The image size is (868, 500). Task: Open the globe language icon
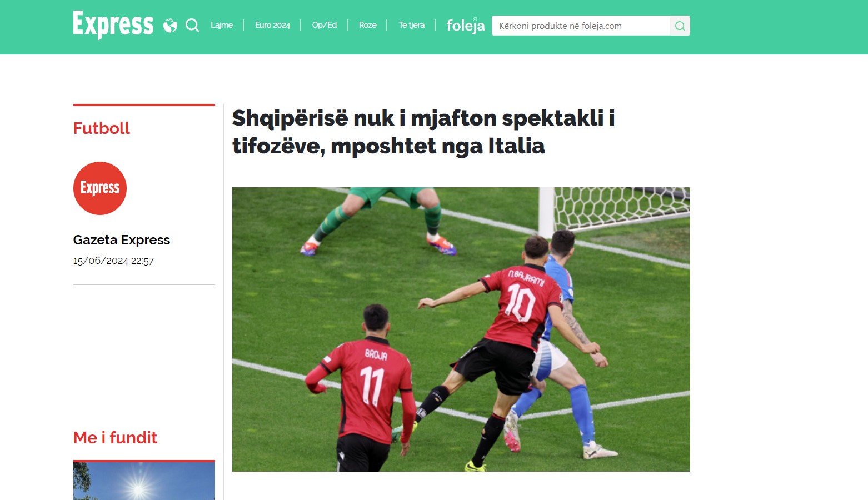170,26
